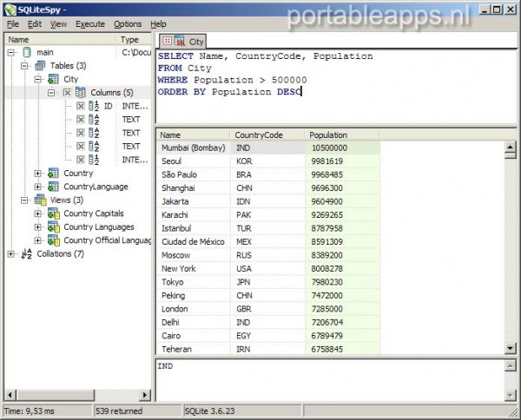This screenshot has height=420, width=521.
Task: Open the Execute menu
Action: tap(90, 24)
